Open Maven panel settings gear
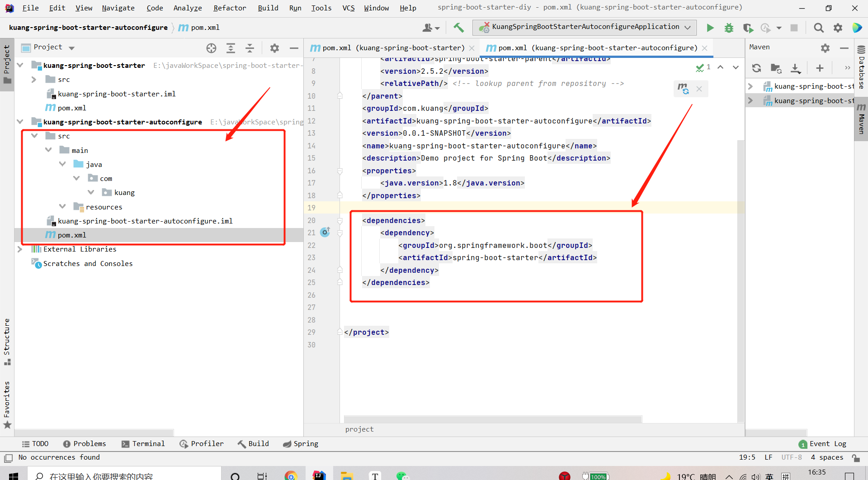The image size is (868, 480). tap(825, 48)
